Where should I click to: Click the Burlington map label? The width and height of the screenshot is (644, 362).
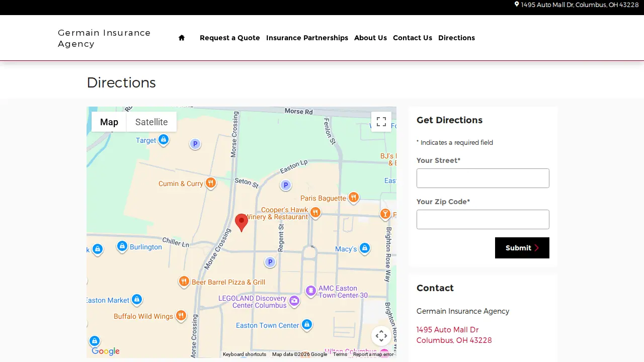(146, 247)
